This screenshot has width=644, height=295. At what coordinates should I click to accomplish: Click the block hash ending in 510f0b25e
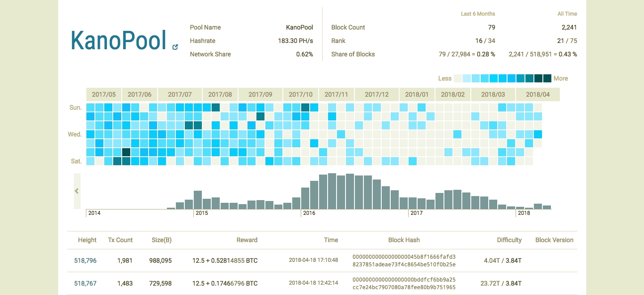pos(404,260)
